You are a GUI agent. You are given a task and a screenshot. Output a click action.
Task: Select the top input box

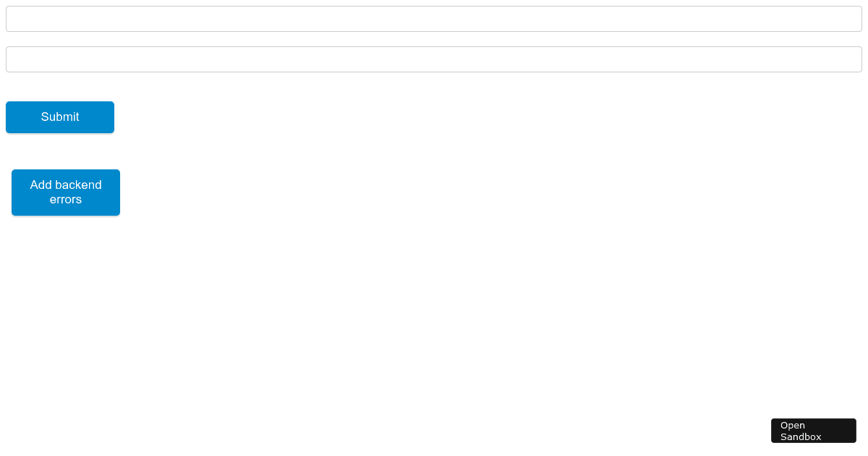click(434, 19)
